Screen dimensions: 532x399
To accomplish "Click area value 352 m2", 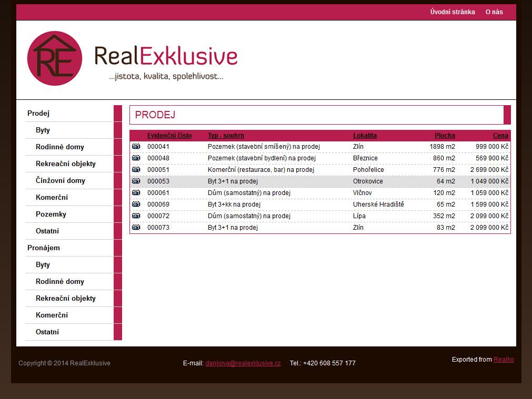I will [x=444, y=216].
